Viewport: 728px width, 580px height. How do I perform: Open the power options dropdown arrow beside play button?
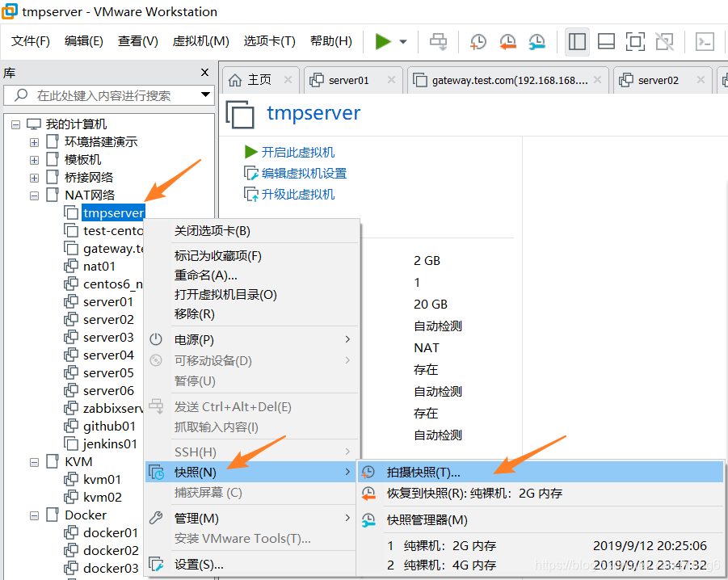(x=403, y=42)
